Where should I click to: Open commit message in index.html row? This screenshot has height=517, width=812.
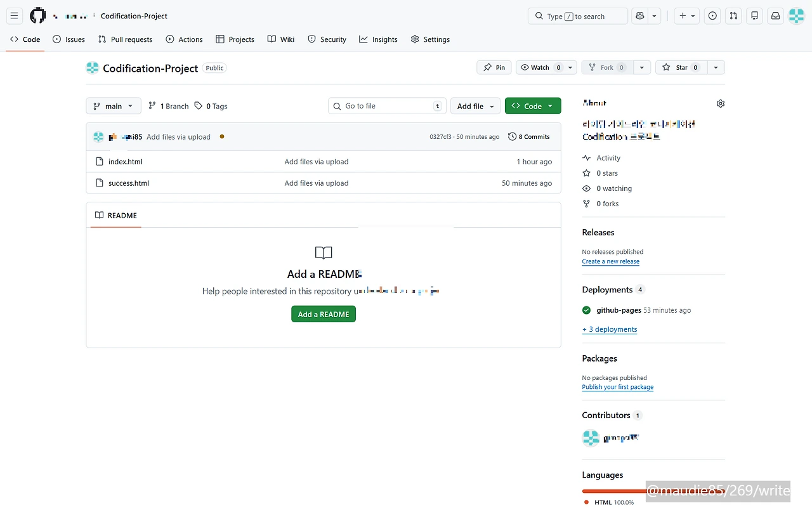317,162
